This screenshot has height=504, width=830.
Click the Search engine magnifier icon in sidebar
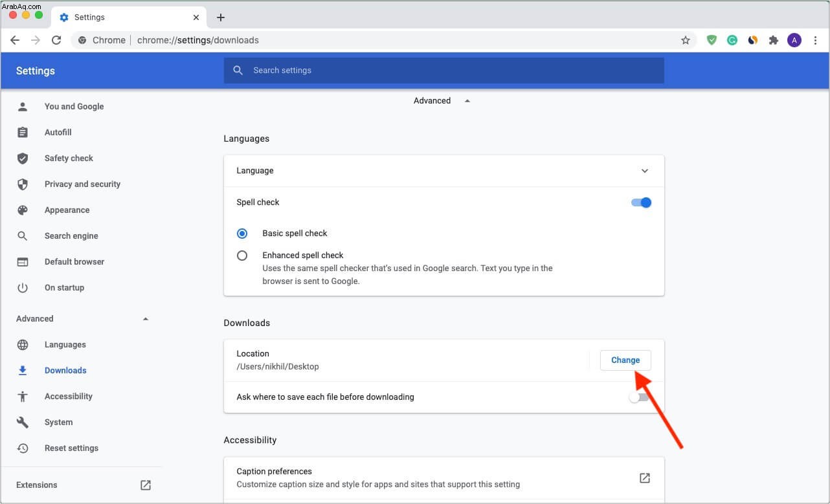23,236
